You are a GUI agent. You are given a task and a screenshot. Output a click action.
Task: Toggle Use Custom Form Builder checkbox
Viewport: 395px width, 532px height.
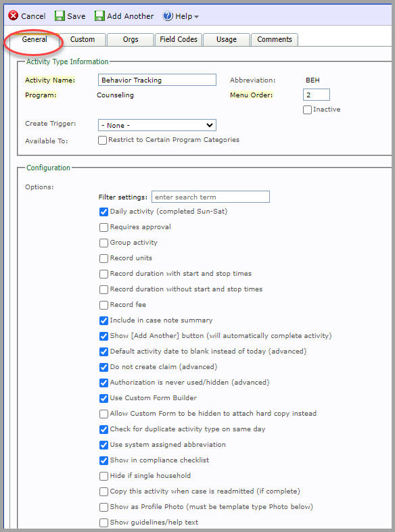click(104, 398)
